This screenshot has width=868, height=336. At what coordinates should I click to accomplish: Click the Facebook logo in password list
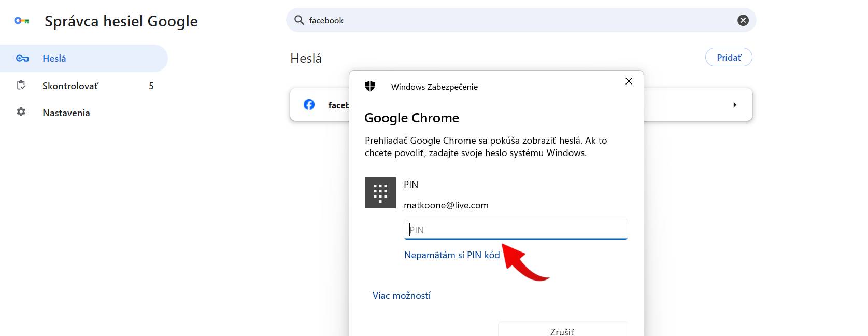[309, 105]
